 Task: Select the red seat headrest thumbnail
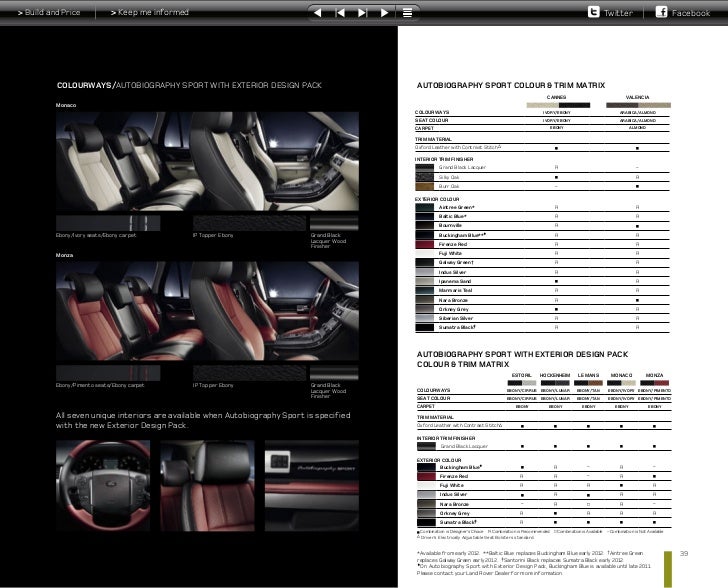click(207, 485)
